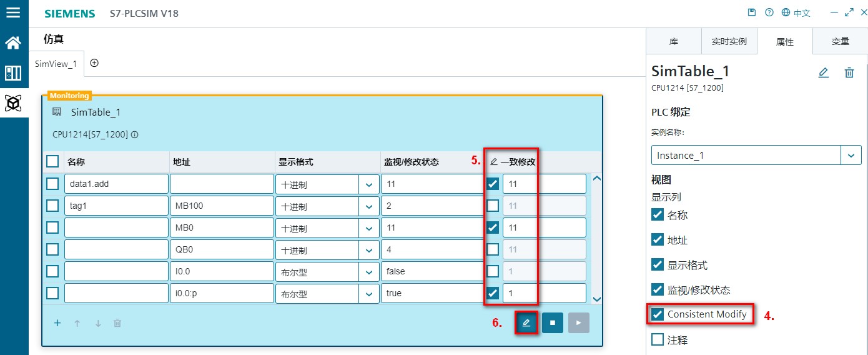This screenshot has height=355, width=868.
Task: Click the monitor value field showing true
Action: (x=433, y=293)
